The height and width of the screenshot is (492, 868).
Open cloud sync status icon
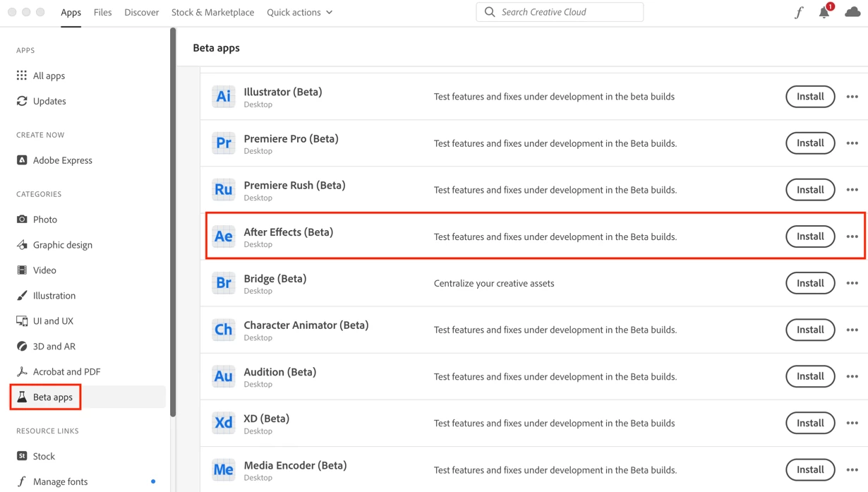coord(852,12)
